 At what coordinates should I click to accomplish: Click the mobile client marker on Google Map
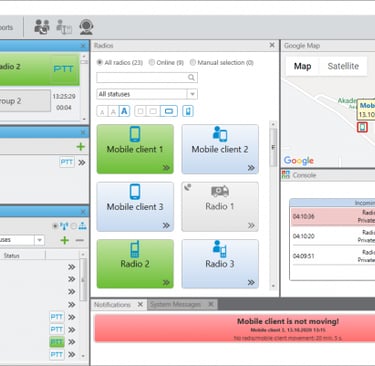362,127
